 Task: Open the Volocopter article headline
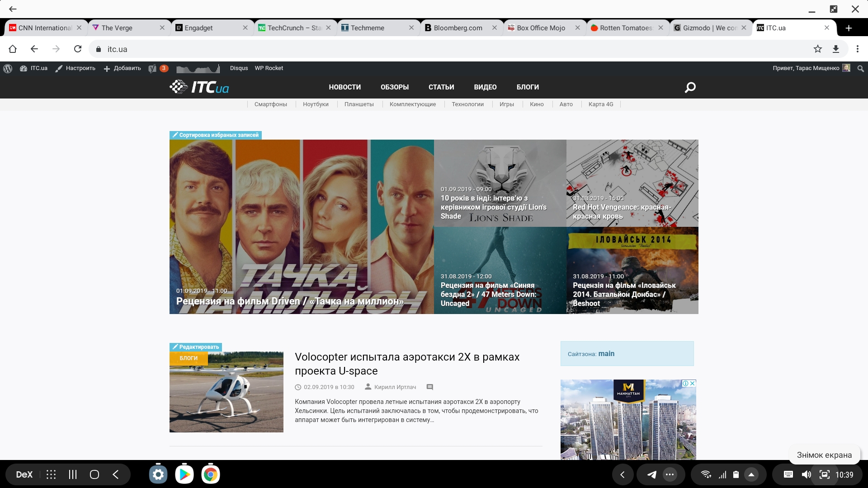click(x=407, y=364)
